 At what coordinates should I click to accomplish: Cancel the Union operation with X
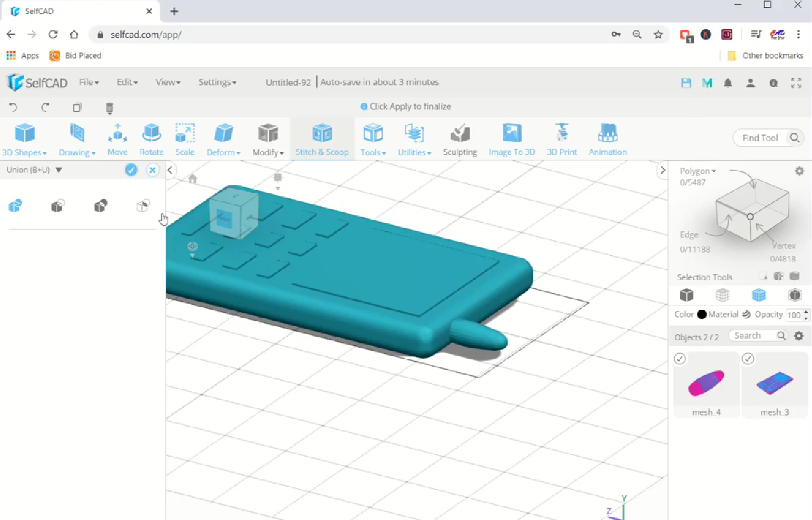(152, 170)
